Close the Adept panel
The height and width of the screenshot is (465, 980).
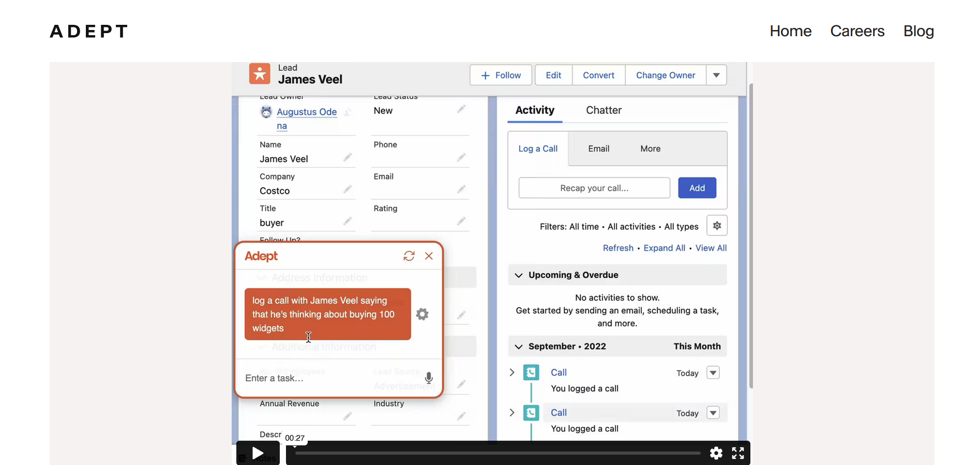(429, 256)
